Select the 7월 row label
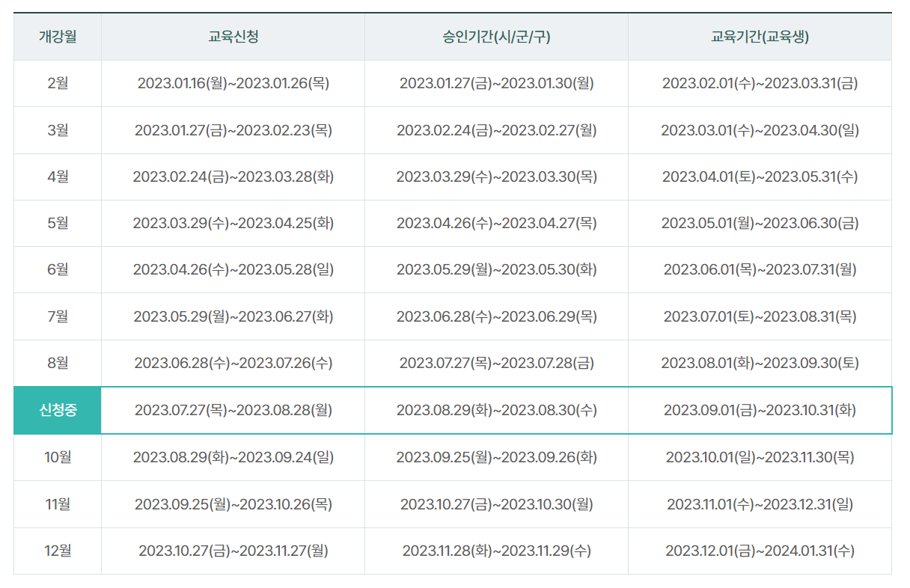 [58, 316]
